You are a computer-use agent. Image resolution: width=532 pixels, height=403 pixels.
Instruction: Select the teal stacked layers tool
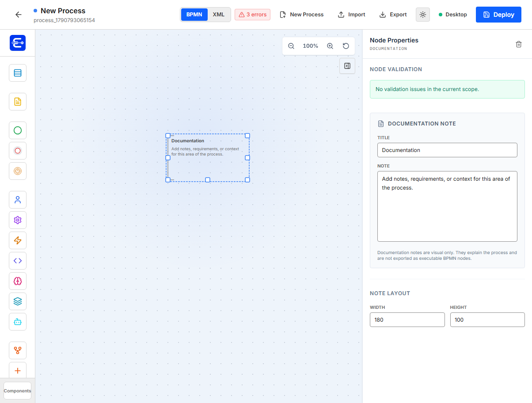tap(18, 301)
